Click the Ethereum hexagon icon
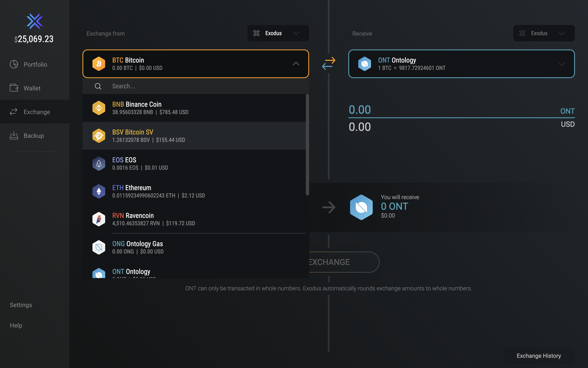 tap(99, 191)
